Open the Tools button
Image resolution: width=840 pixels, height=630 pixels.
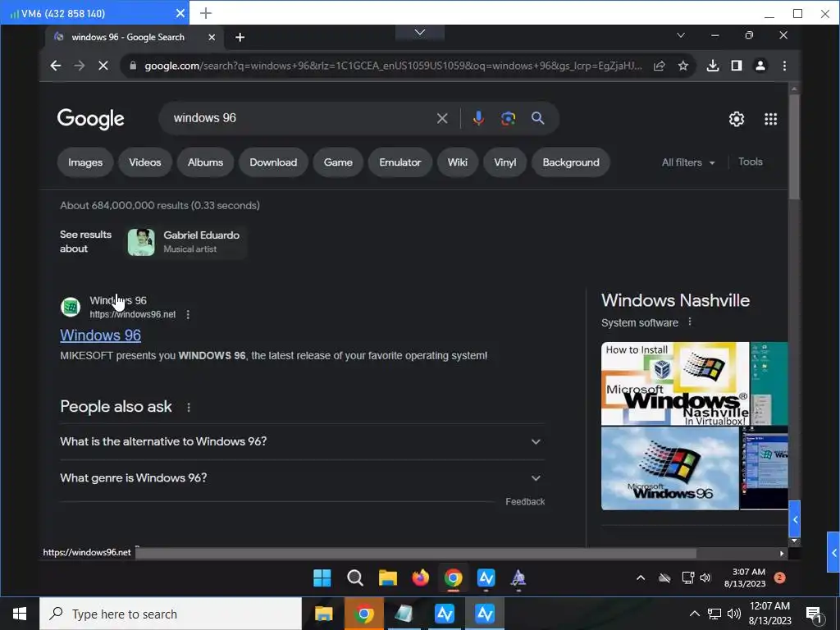tap(750, 162)
